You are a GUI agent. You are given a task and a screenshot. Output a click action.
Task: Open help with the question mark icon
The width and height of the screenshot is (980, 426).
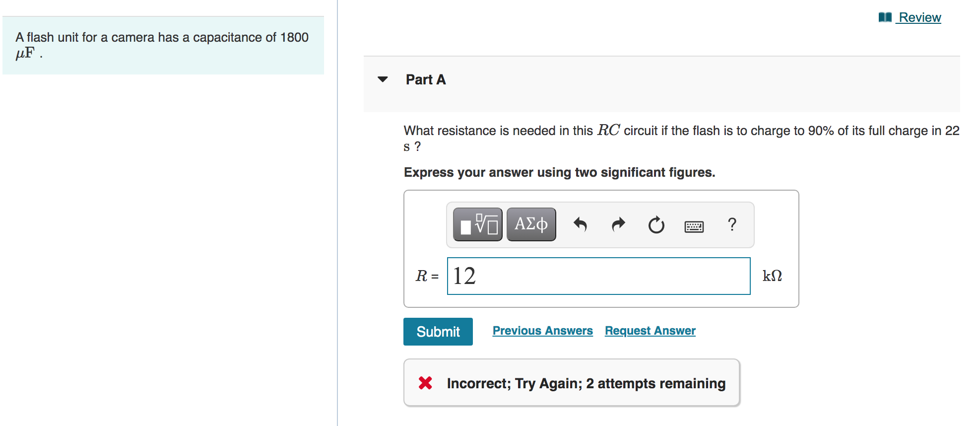point(732,224)
